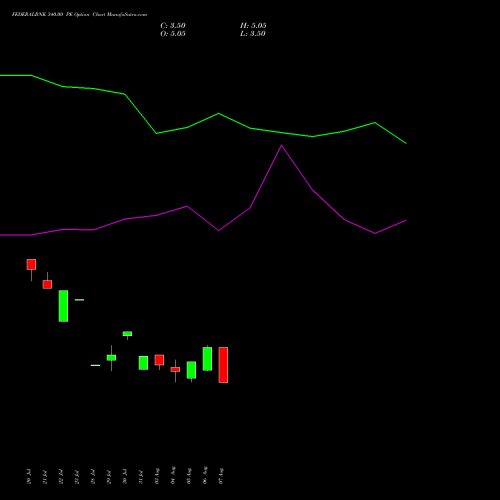The width and height of the screenshot is (500, 500).
Task: Click the tall green candle for 22 Jul
Action: [63, 306]
